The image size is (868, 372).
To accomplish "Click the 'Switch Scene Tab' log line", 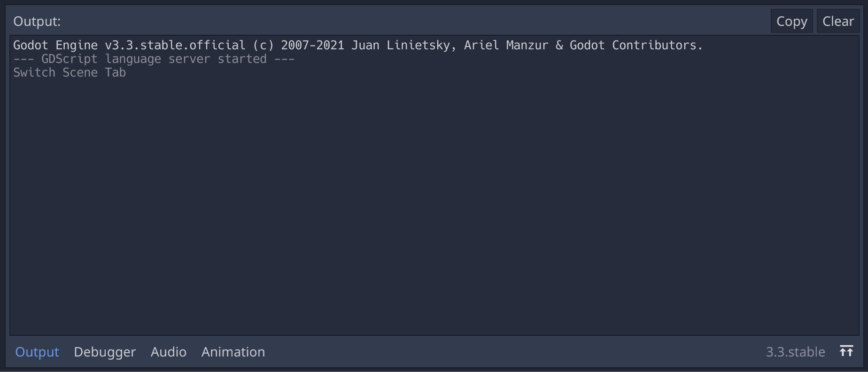I will point(70,73).
